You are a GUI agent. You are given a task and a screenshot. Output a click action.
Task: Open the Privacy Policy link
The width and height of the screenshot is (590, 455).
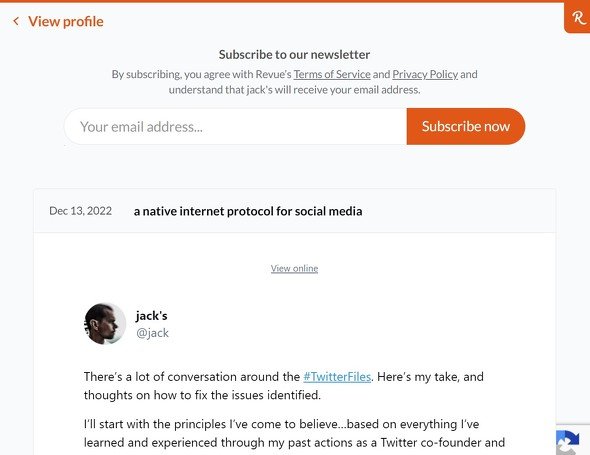pos(425,74)
